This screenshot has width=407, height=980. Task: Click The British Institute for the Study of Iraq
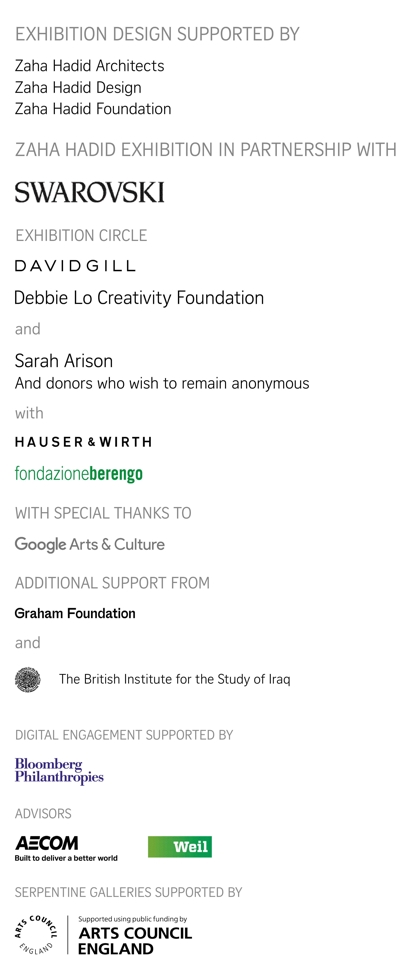click(174, 679)
